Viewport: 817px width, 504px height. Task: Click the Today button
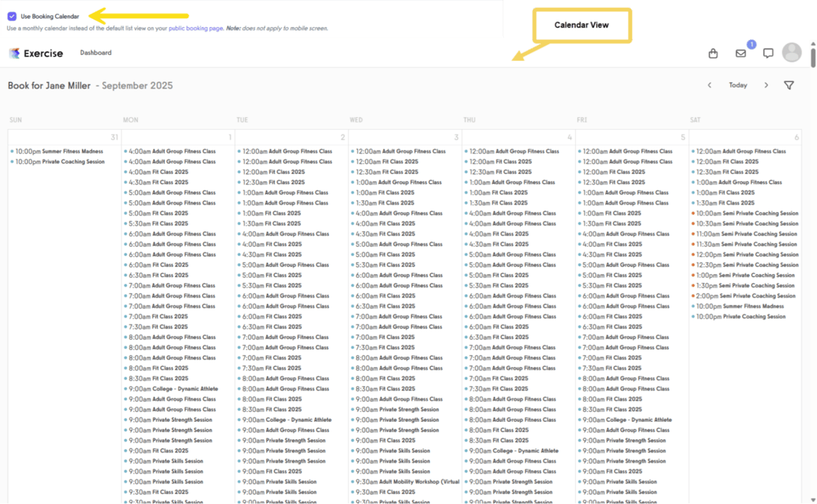(738, 85)
